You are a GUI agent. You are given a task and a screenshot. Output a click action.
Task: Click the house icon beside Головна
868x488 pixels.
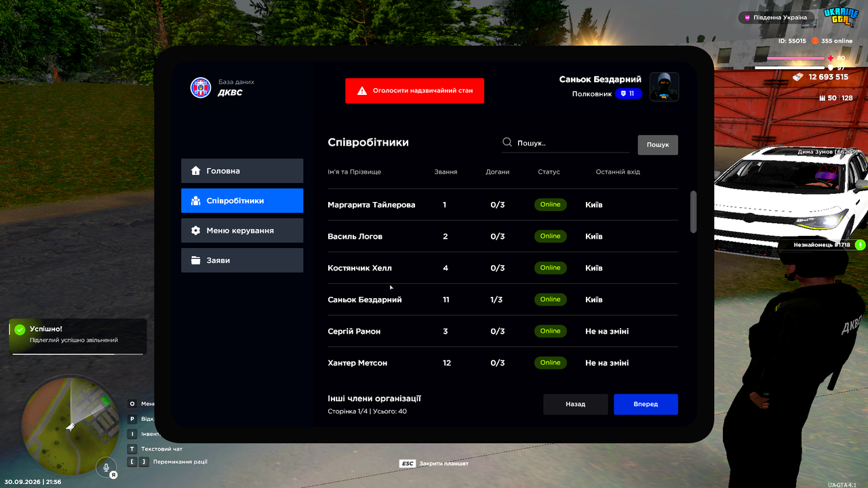(x=196, y=171)
